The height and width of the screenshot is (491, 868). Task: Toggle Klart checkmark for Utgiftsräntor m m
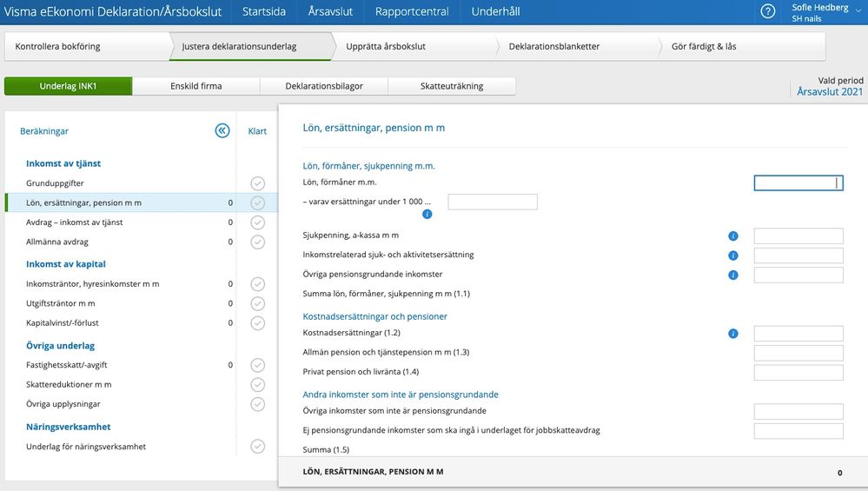click(x=257, y=303)
